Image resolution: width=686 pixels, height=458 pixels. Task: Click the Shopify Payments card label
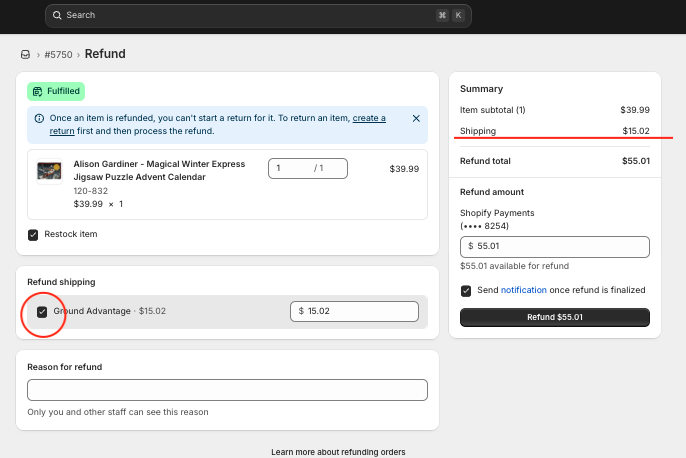pos(497,219)
